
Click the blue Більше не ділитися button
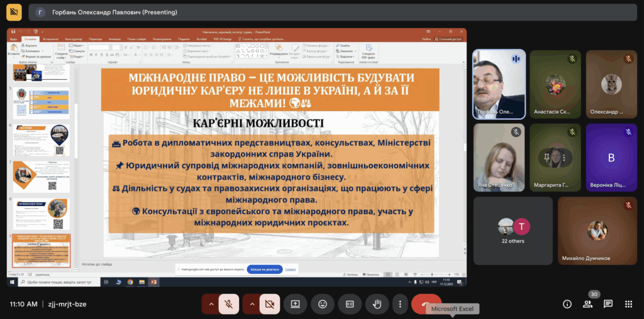[264, 269]
